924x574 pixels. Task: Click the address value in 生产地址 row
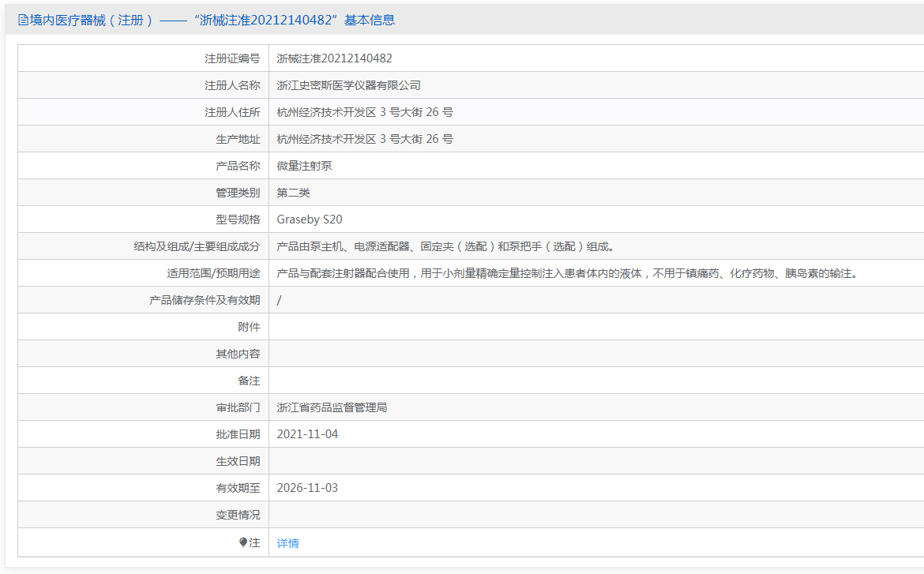click(x=364, y=139)
